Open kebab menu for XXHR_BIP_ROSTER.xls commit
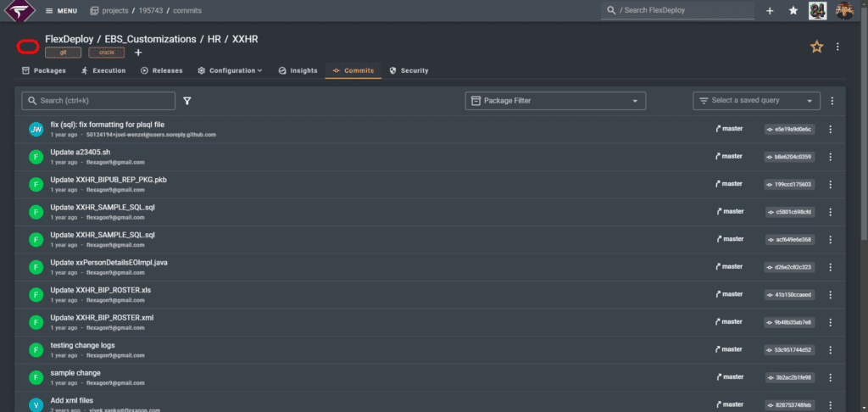Viewport: 868px width, 412px height. tap(830, 295)
